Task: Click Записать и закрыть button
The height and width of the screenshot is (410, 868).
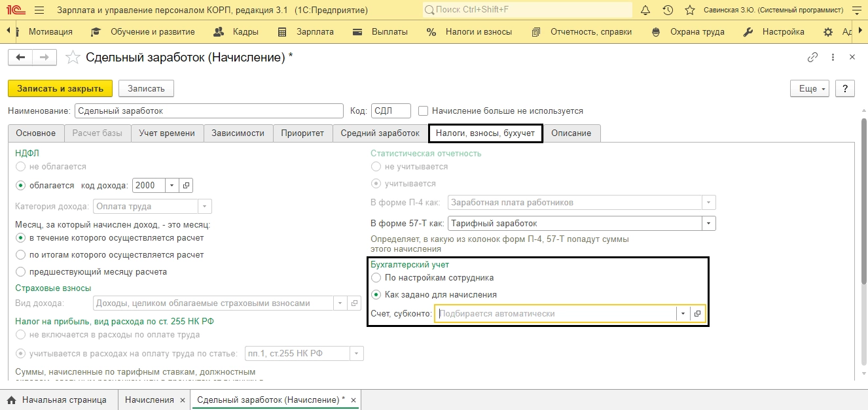Action: (60, 88)
